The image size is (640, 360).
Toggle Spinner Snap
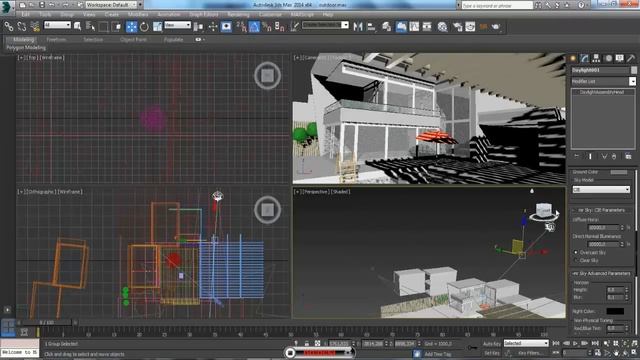(280, 27)
